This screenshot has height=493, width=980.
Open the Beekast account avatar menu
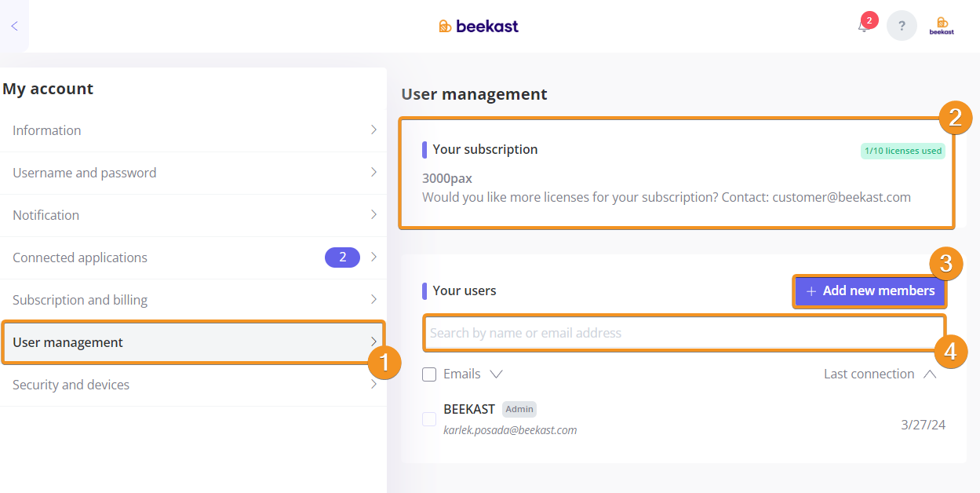942,26
